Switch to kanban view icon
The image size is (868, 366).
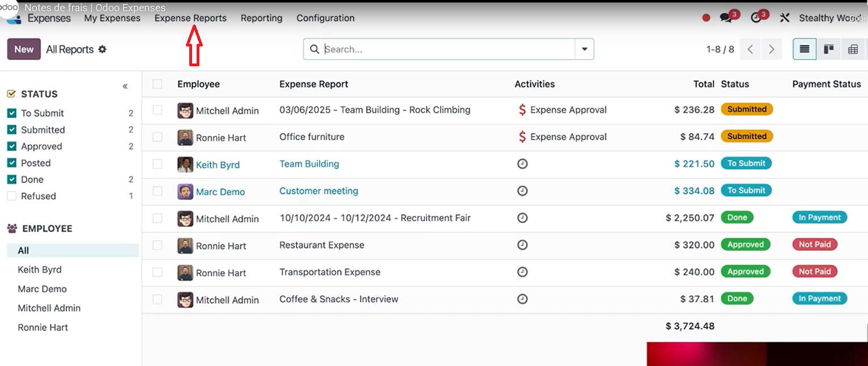[x=828, y=49]
